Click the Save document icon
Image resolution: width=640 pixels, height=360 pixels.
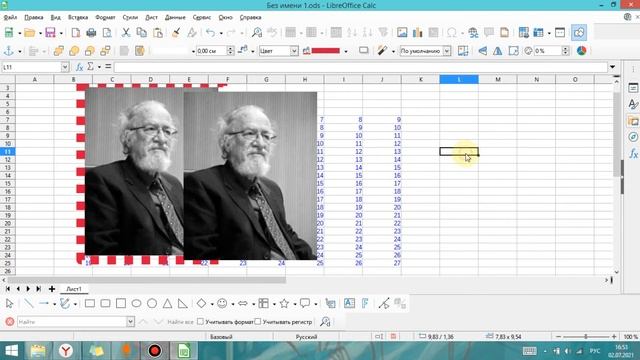point(50,33)
